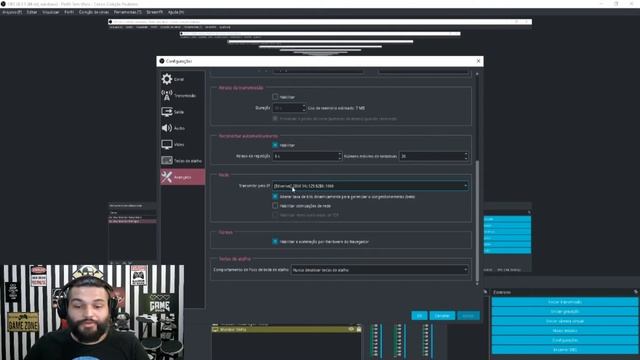Screen dimensions: 640x360
Task: Toggle the lock on Monitor Delta source
Action: (x=359, y=329)
